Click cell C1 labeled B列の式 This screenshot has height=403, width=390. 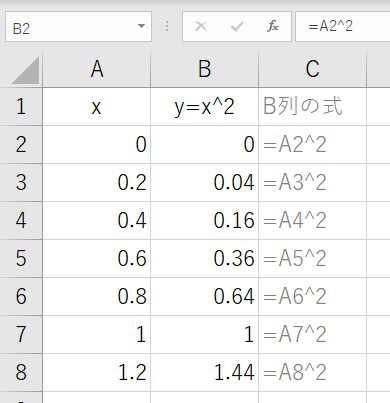click(x=312, y=107)
